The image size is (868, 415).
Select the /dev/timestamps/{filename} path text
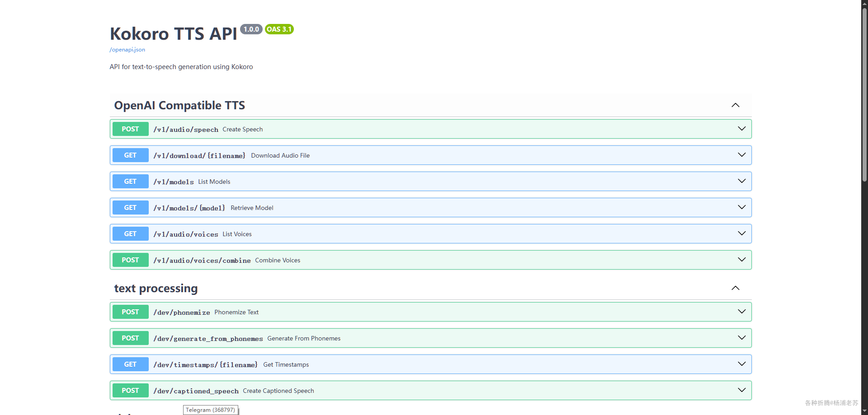pyautogui.click(x=206, y=365)
